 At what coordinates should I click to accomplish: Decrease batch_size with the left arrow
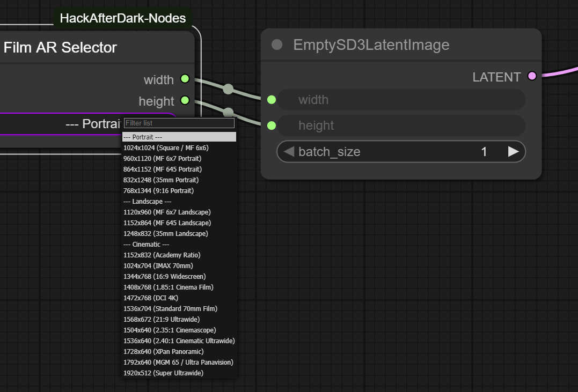(x=289, y=151)
